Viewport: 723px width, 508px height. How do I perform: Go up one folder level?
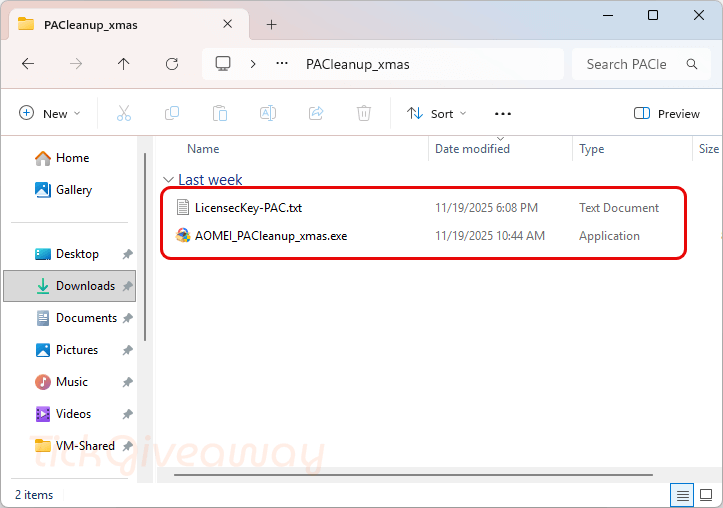click(124, 64)
